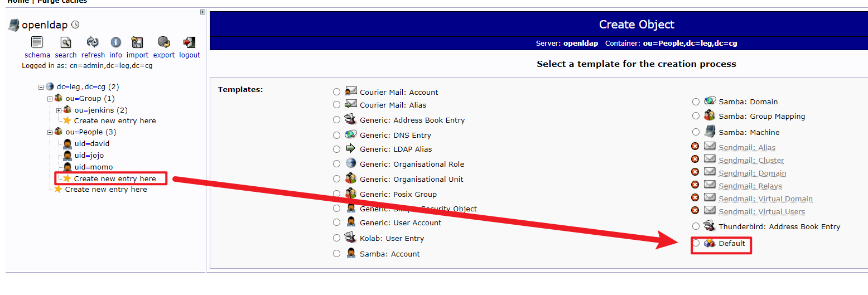The width and height of the screenshot is (868, 295).
Task: Click the export icon
Action: [164, 42]
